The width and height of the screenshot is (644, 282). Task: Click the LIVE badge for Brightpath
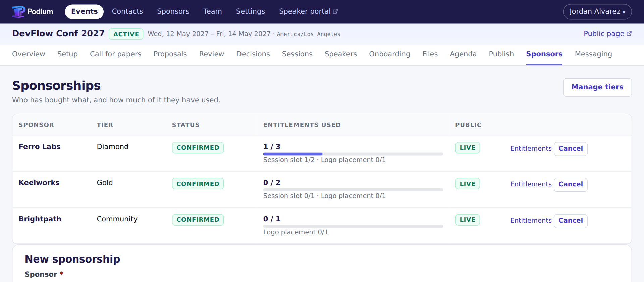pyautogui.click(x=468, y=220)
